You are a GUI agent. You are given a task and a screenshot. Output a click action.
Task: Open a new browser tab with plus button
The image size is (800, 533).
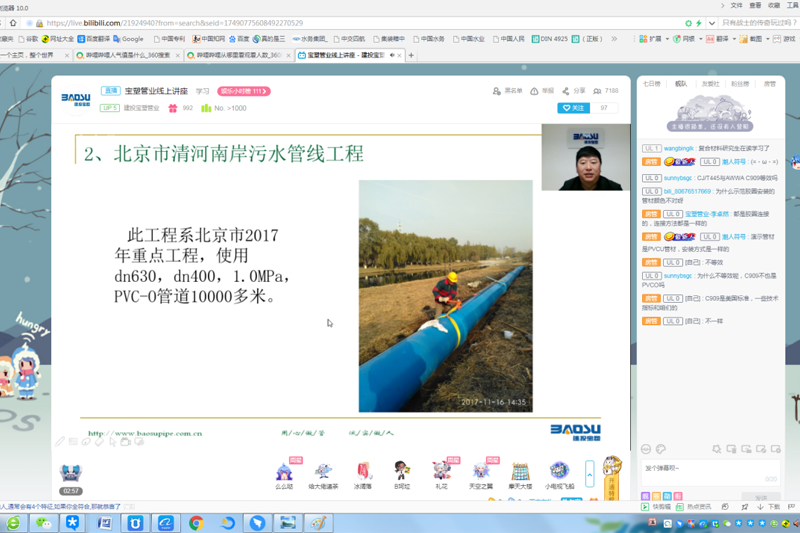(411, 55)
